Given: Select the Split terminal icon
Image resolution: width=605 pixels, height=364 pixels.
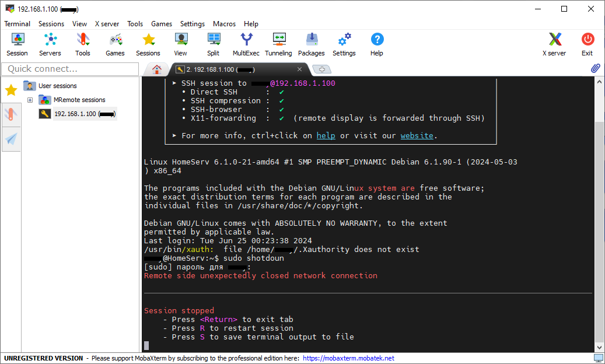Looking at the screenshot, I should coord(214,44).
